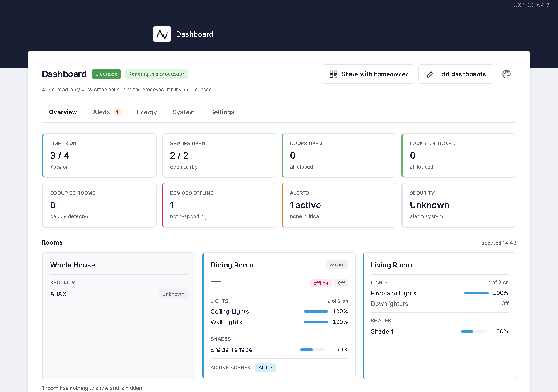Open the Alerts active summary card

(x=339, y=205)
